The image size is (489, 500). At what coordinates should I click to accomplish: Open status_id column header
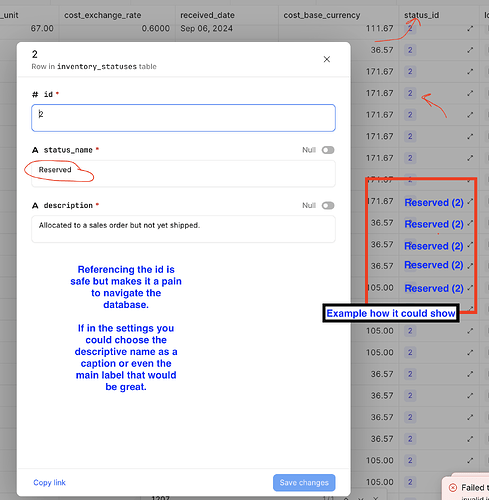pyautogui.click(x=421, y=15)
